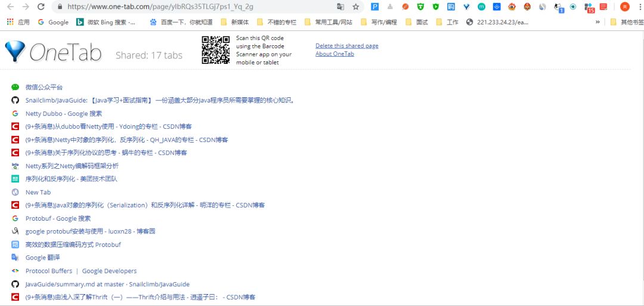Open the Netty中对象的序列化，反序列化 link

point(126,140)
